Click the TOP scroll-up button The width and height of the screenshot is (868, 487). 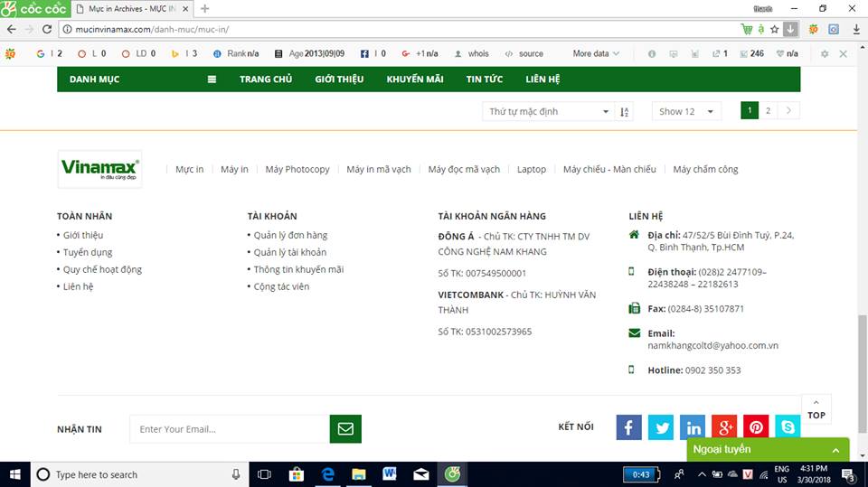816,409
